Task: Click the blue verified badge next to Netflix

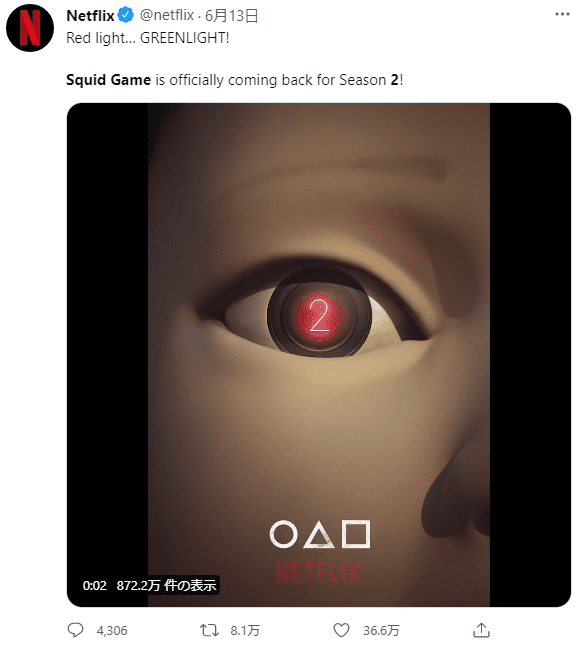Action: coord(125,16)
